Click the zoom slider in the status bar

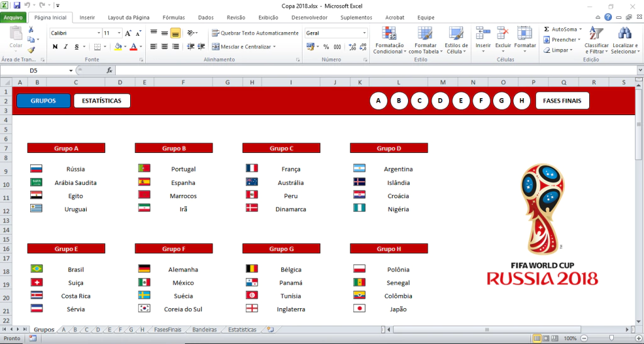tap(610, 338)
